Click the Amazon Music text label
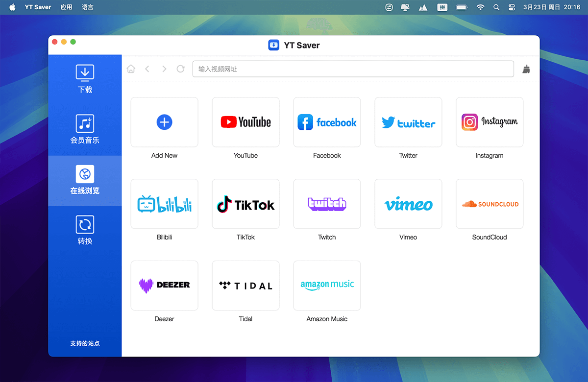Viewport: 588px width, 382px height. pyautogui.click(x=327, y=319)
